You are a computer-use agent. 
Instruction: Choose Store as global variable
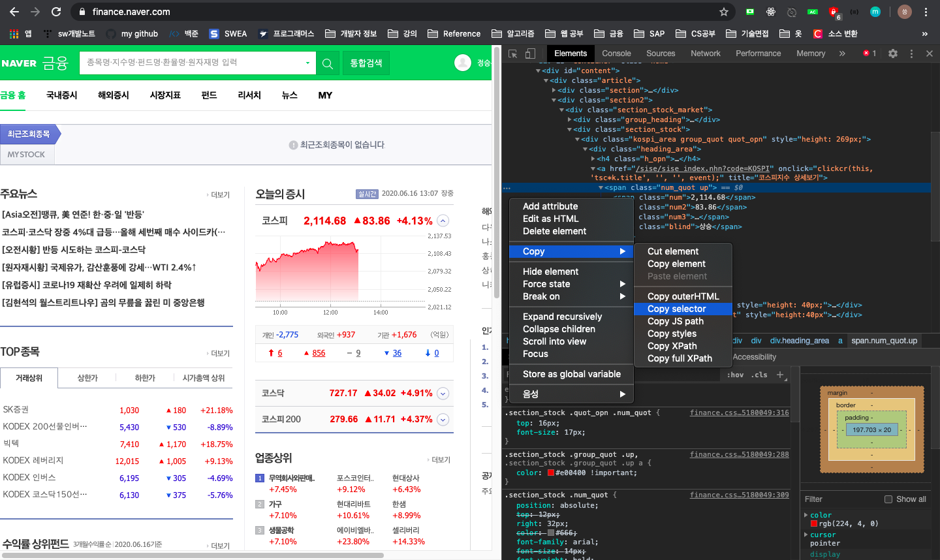tap(571, 374)
